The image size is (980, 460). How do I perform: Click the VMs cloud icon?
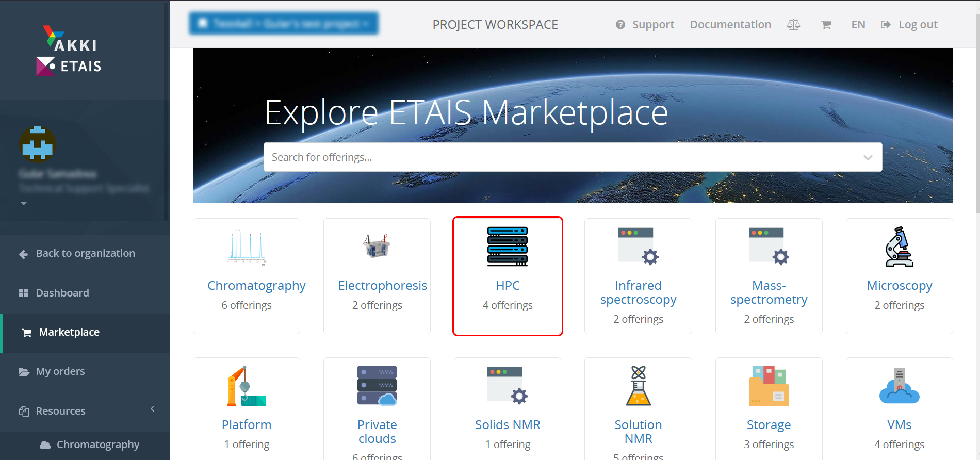[900, 386]
